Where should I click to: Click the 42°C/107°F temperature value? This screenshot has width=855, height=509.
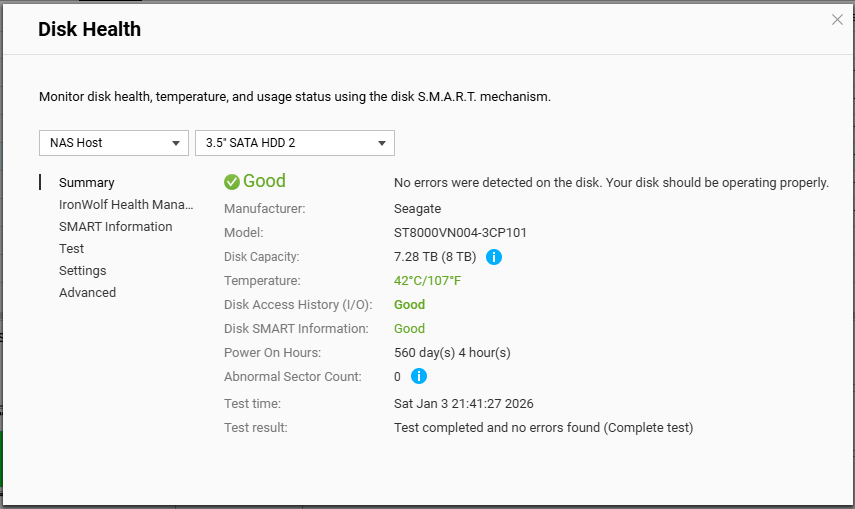click(x=428, y=281)
